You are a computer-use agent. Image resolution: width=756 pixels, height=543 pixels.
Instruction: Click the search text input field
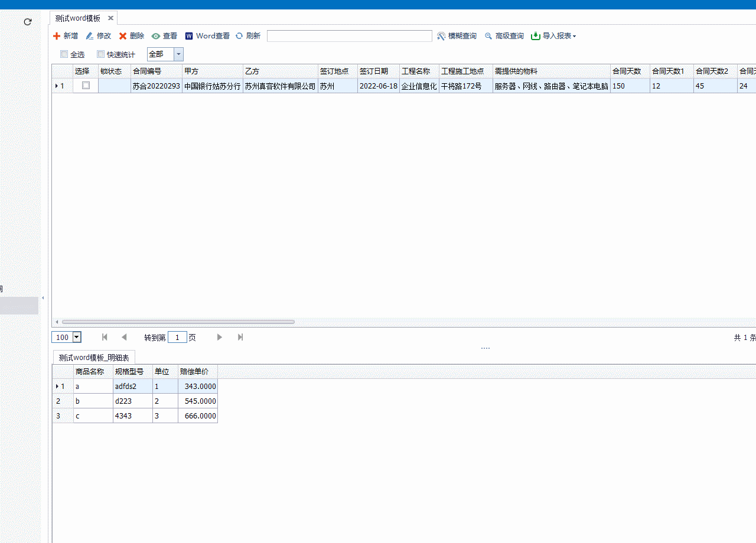(349, 36)
